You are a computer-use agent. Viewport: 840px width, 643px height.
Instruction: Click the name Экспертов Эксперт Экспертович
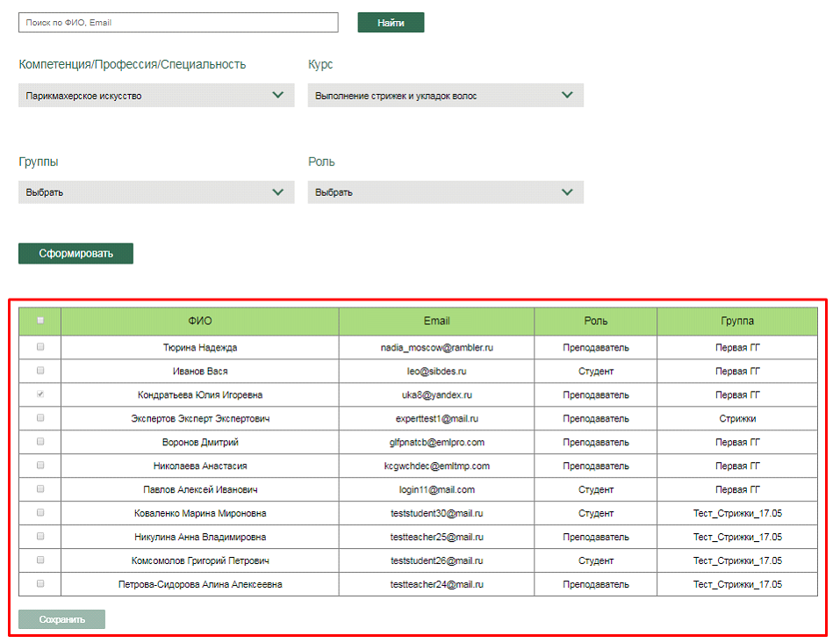[200, 418]
